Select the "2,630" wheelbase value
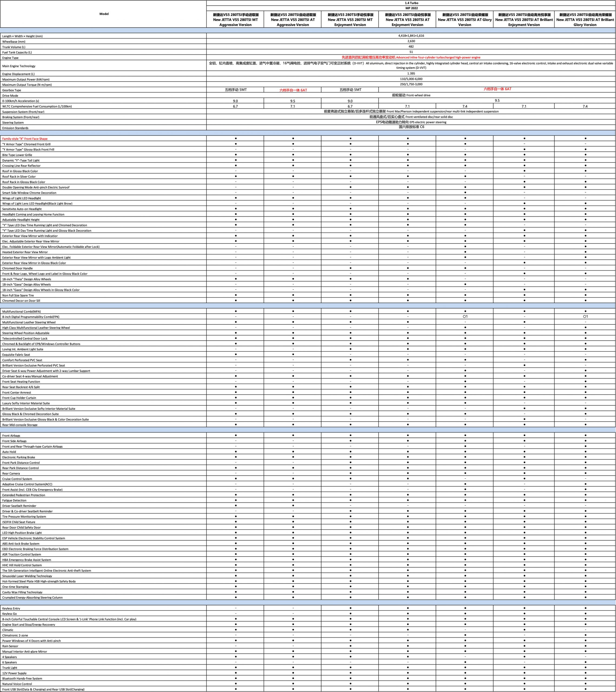This screenshot has width=616, height=692. (x=411, y=41)
